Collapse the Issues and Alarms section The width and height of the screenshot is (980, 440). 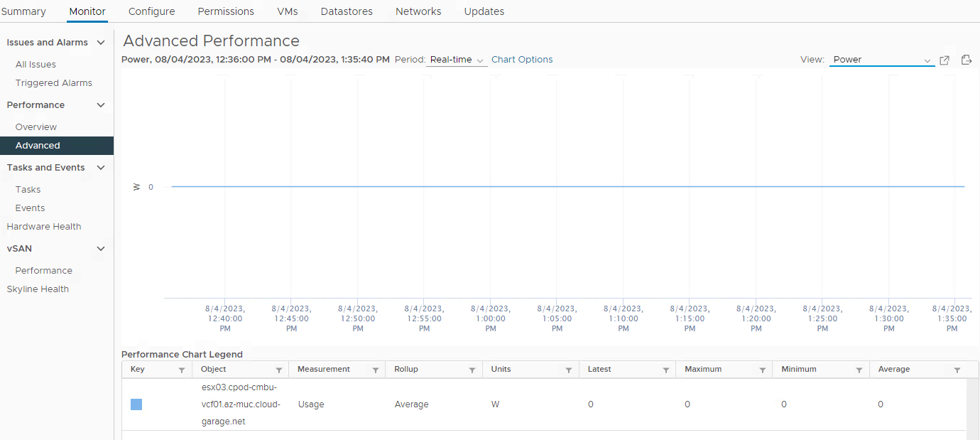click(x=101, y=43)
